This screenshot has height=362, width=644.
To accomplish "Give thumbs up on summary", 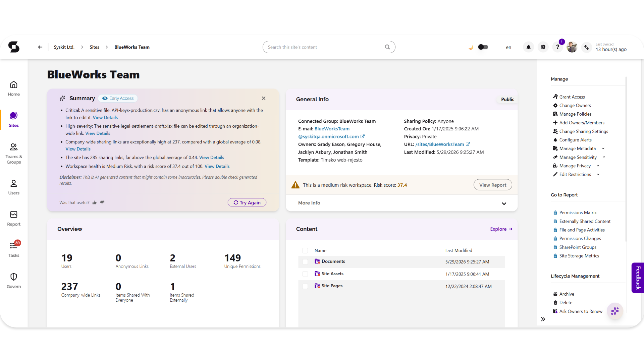I will [95, 202].
